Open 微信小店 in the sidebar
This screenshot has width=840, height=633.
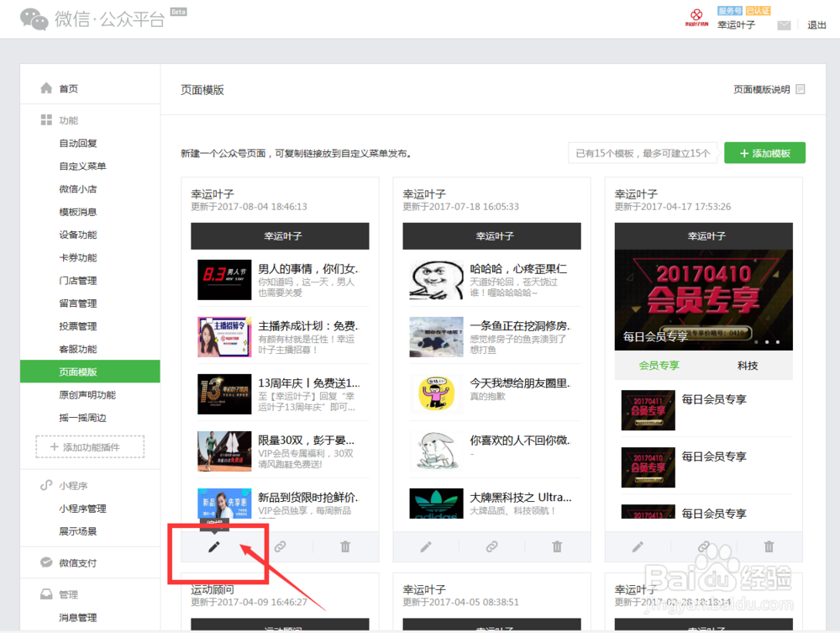coord(78,188)
